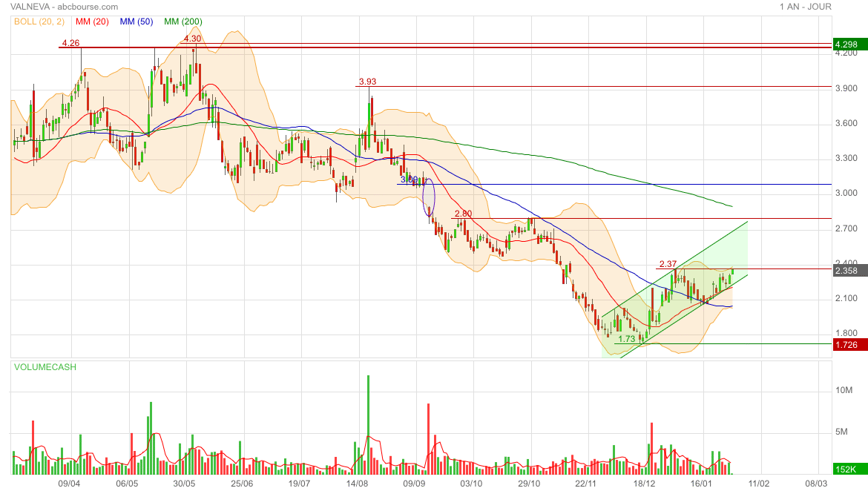Click the 5M volume axis value
The image size is (868, 491).
[841, 432]
